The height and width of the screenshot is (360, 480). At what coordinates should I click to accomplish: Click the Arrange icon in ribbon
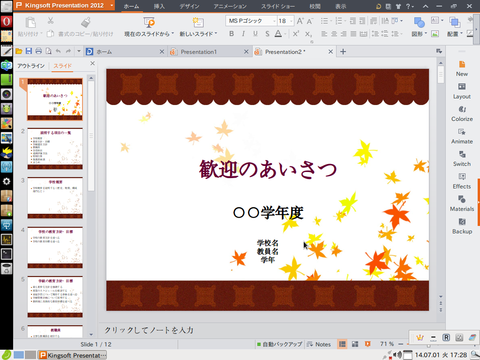tap(454, 22)
